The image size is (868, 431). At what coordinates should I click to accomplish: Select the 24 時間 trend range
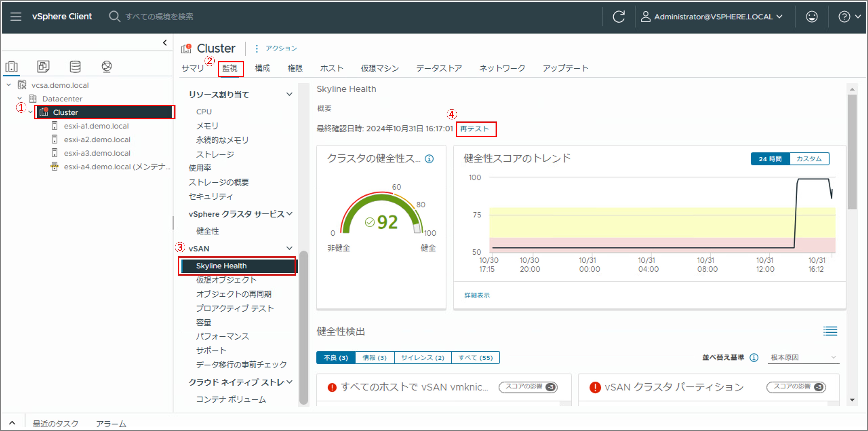[x=770, y=159]
